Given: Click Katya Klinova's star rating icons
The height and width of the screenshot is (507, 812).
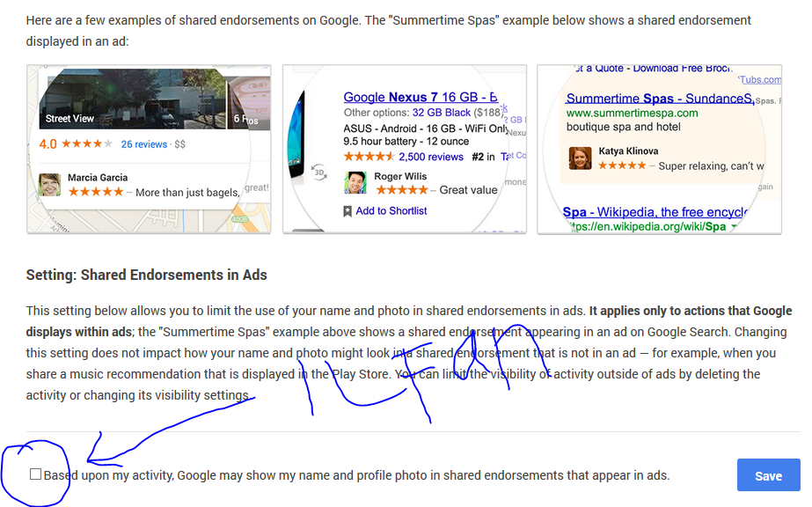Looking at the screenshot, I should [x=622, y=165].
